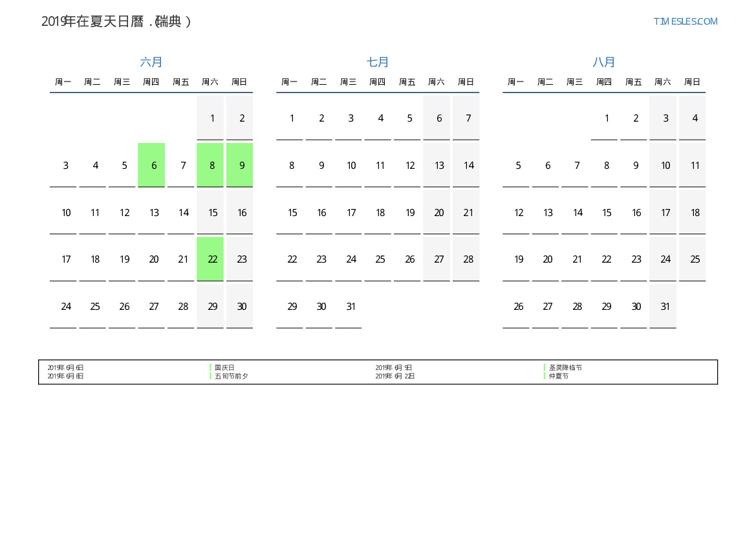Select July 31 date cell
This screenshot has height=535, width=756.
click(x=351, y=307)
